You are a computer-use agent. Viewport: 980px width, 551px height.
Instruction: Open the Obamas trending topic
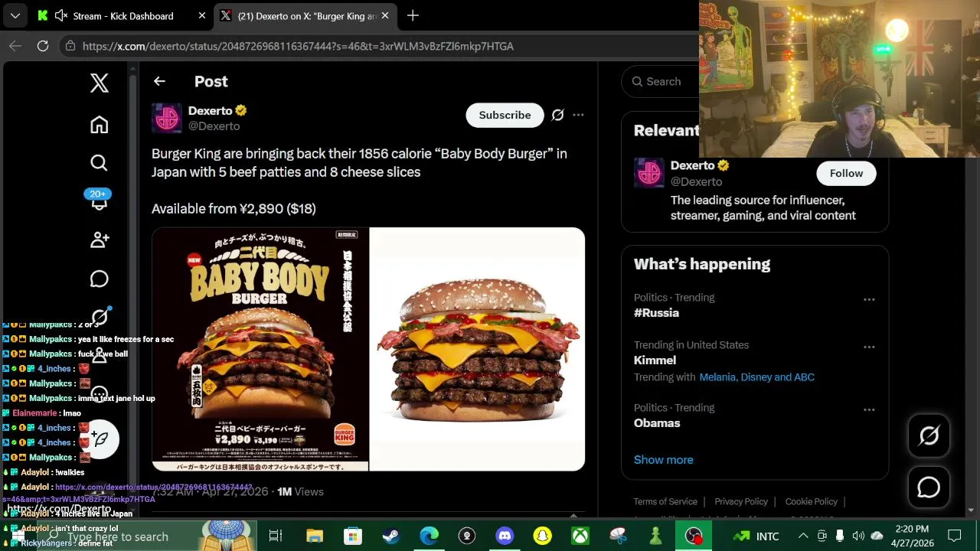click(657, 422)
